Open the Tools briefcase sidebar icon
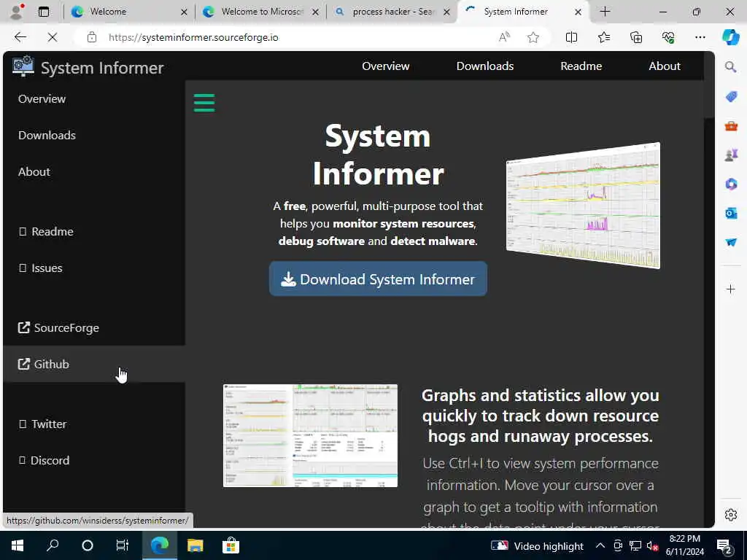 (731, 125)
